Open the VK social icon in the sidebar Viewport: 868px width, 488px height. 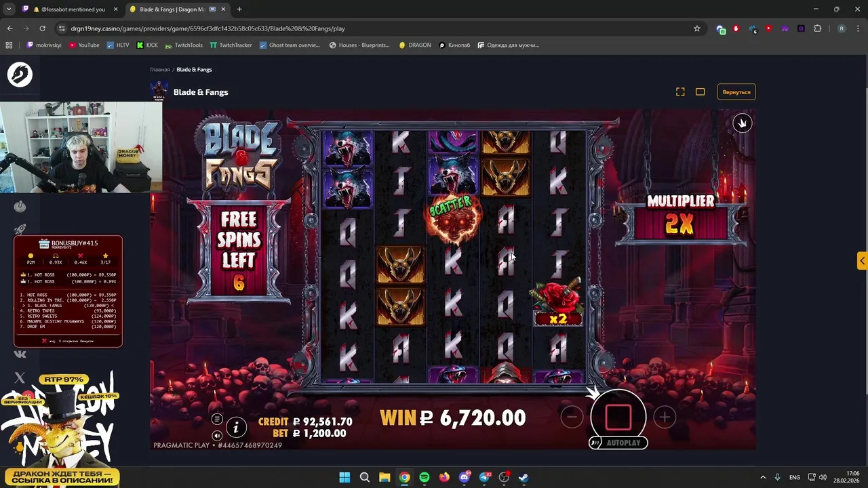pyautogui.click(x=20, y=353)
